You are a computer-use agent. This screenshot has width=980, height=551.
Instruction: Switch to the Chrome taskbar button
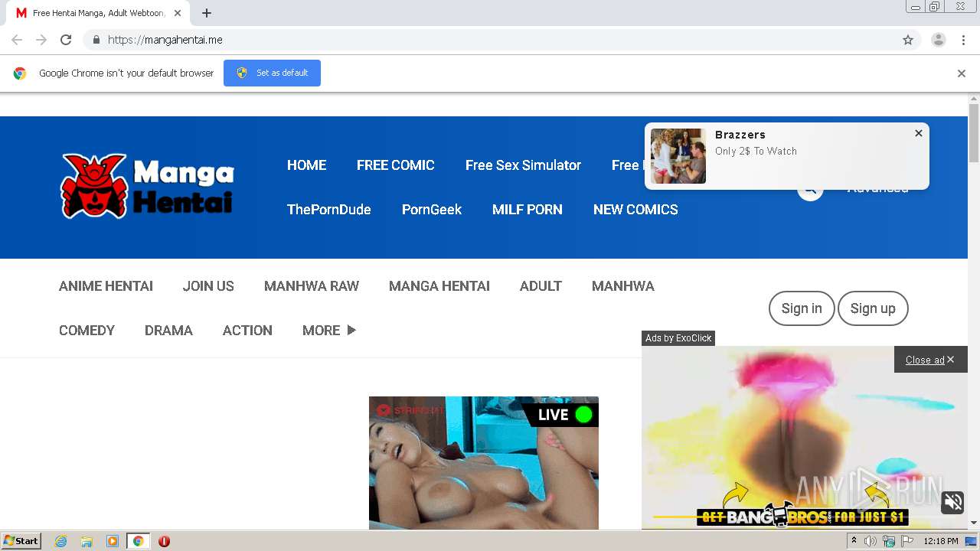[138, 541]
